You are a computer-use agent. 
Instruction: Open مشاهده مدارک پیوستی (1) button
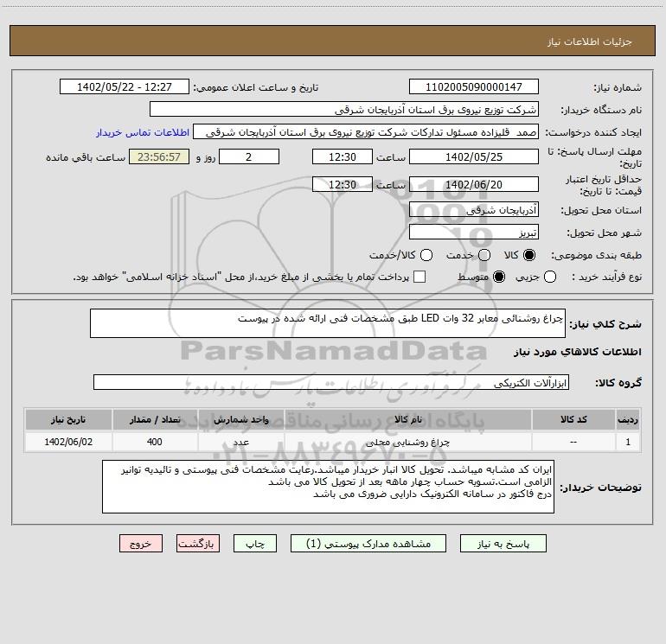368,544
